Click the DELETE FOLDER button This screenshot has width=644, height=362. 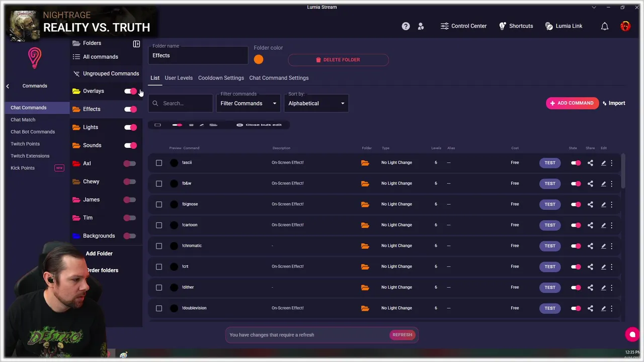[x=338, y=60]
